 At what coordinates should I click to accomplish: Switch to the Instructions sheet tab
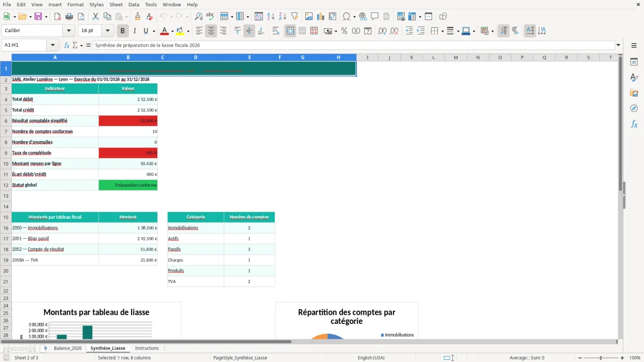(147, 348)
